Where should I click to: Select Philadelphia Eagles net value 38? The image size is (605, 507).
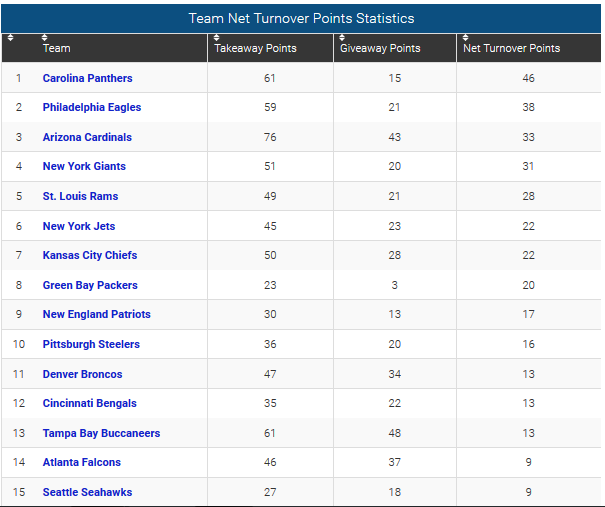point(528,107)
